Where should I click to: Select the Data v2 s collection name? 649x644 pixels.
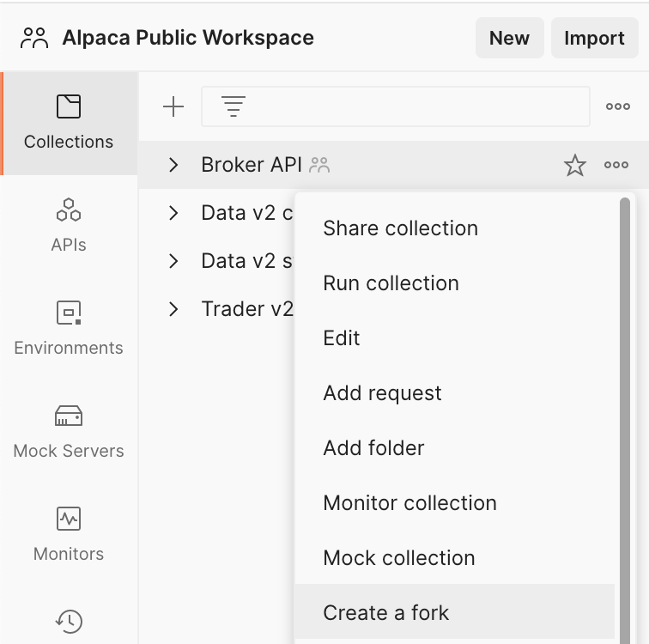coord(247,261)
